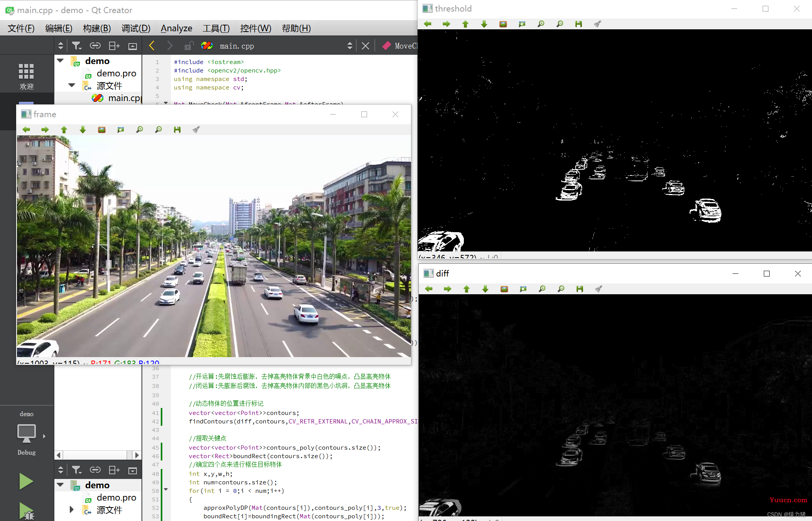This screenshot has height=521, width=812.
Task: Open the view selector dropdown in bottom project panel
Action: pos(61,470)
